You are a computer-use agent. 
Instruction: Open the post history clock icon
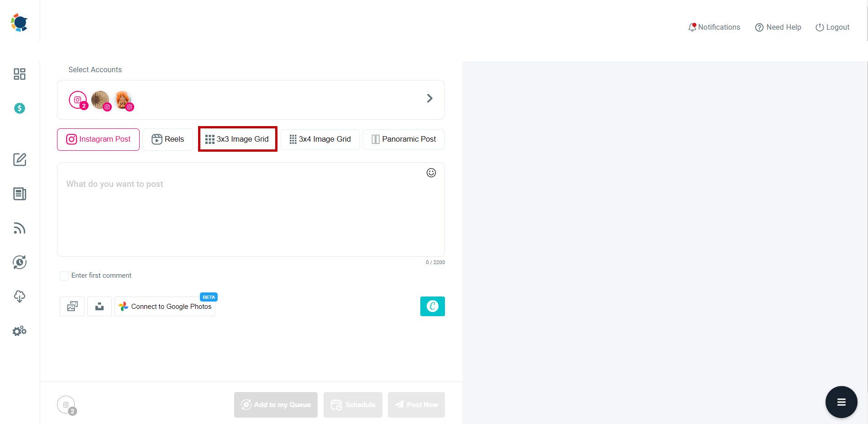[19, 262]
